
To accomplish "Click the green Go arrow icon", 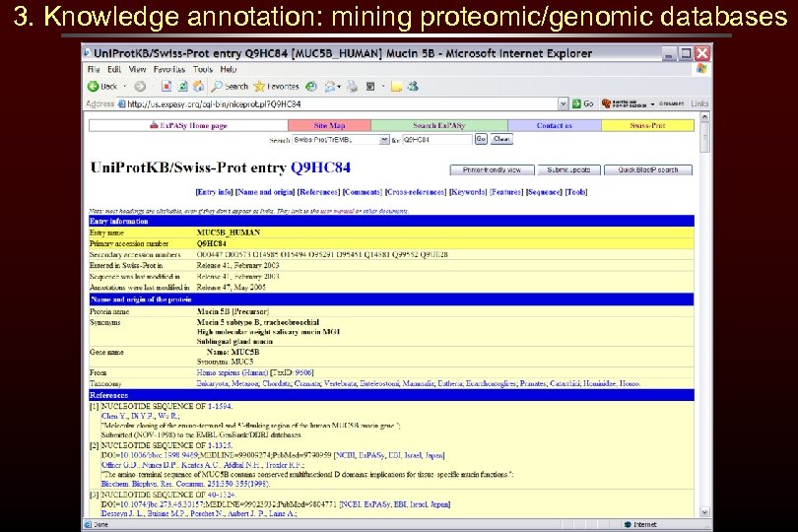I will [576, 103].
